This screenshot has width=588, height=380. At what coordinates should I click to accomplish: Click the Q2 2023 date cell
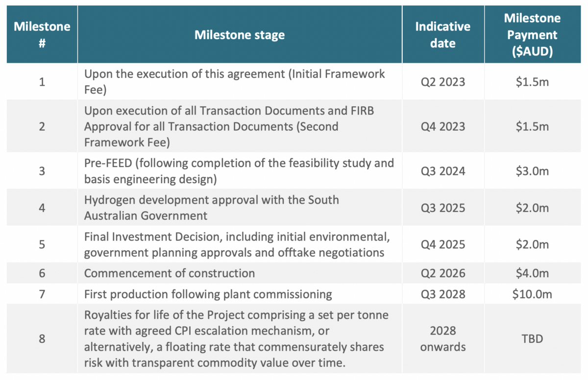pyautogui.click(x=443, y=82)
